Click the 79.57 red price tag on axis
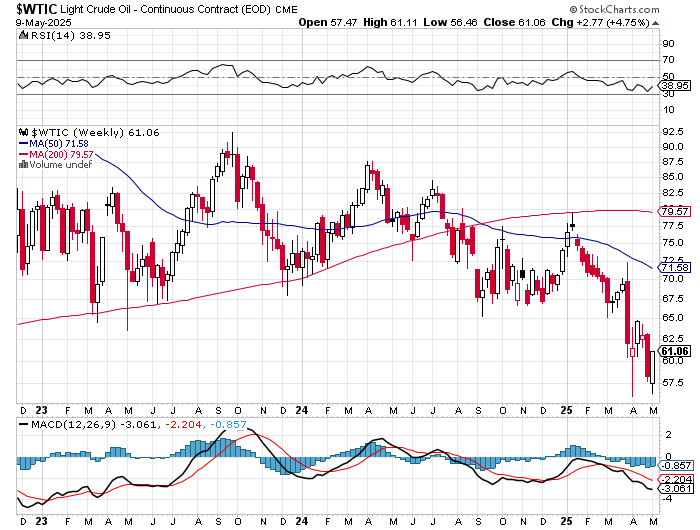This screenshot has width=700, height=530. (677, 212)
